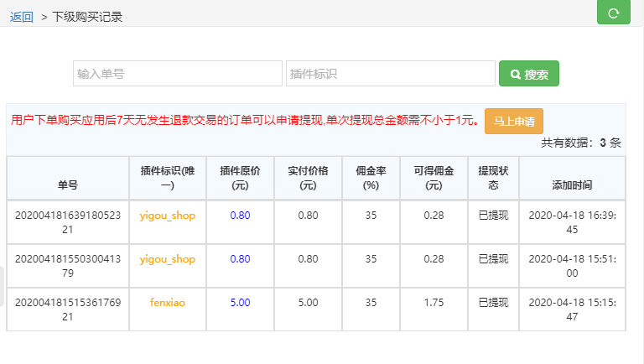Click the green refresh icon button
This screenshot has height=364, width=644.
(613, 13)
